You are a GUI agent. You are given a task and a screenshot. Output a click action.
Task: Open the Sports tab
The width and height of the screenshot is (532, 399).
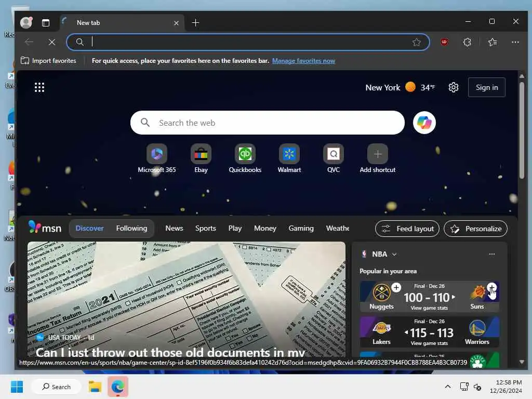(x=206, y=229)
